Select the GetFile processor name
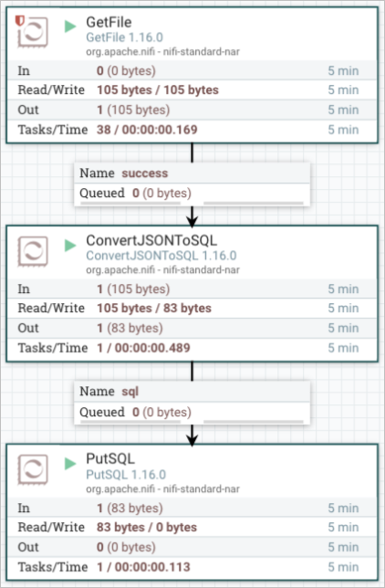 [x=109, y=22]
